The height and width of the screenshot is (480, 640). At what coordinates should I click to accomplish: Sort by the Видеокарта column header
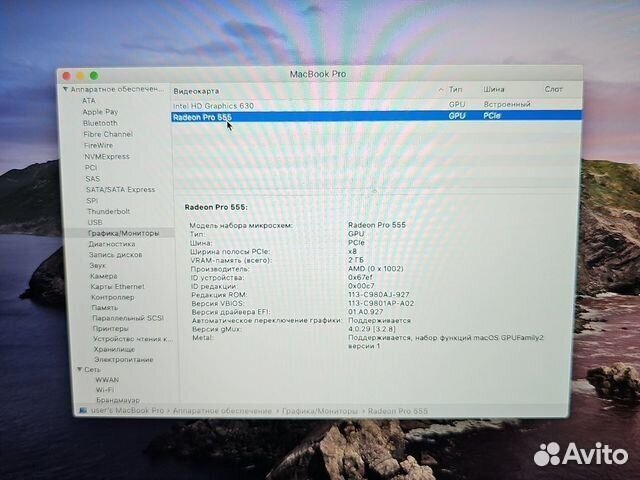(196, 91)
